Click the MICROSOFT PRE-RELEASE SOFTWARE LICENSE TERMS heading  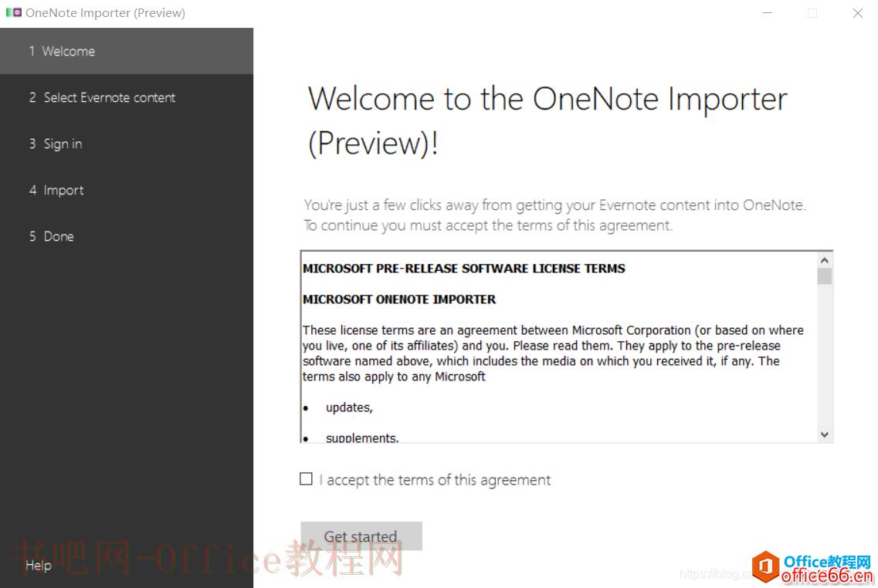(x=463, y=269)
